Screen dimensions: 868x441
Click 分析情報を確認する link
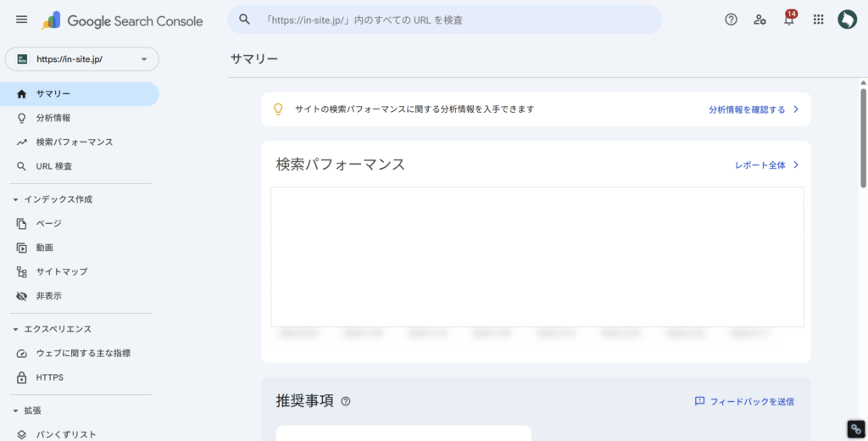tap(747, 109)
